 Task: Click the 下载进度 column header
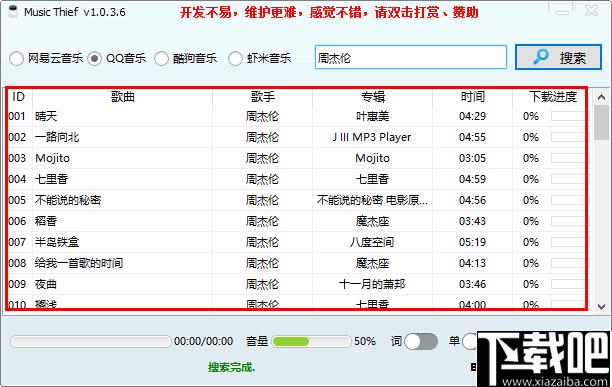point(553,96)
